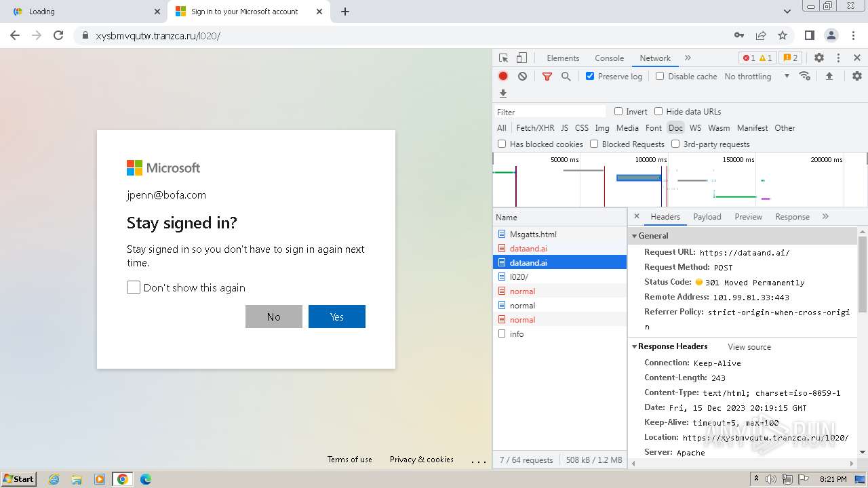Click Yes to stay signed in
868x488 pixels.
click(337, 317)
